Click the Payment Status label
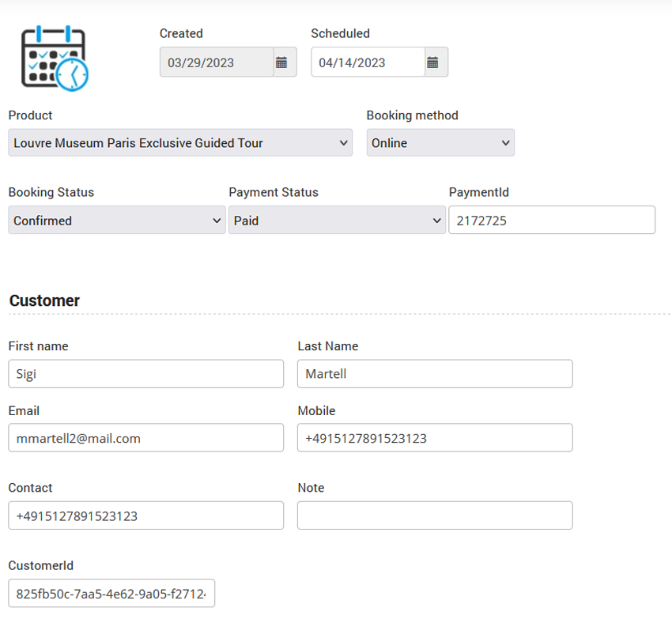The height and width of the screenshot is (623, 672). (x=274, y=192)
